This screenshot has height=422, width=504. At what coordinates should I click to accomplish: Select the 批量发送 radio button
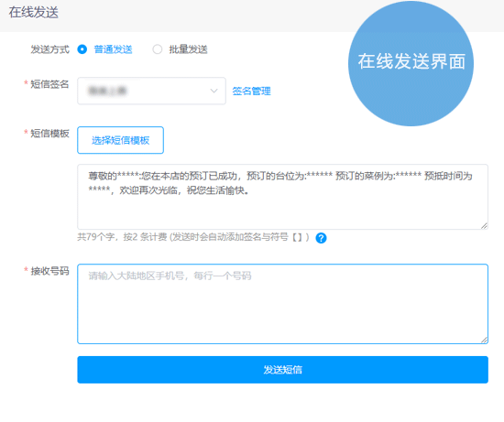[158, 49]
